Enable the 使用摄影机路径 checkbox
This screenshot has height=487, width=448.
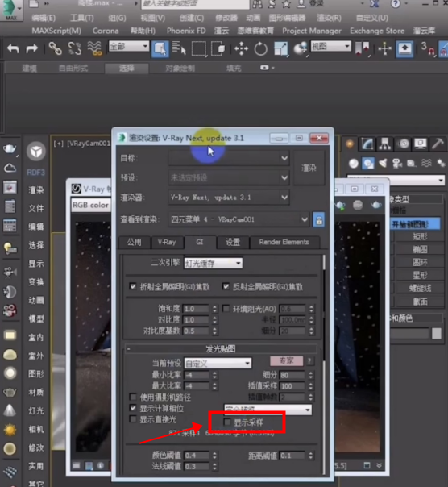(x=133, y=397)
